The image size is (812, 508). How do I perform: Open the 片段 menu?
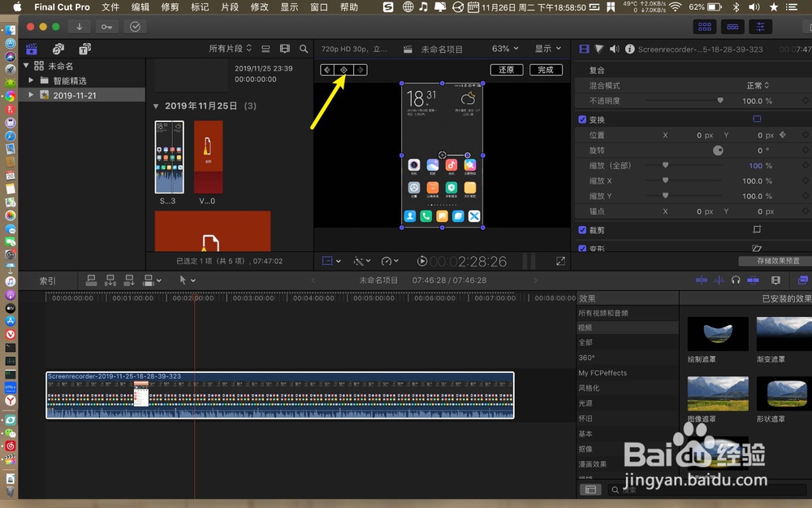(x=230, y=7)
